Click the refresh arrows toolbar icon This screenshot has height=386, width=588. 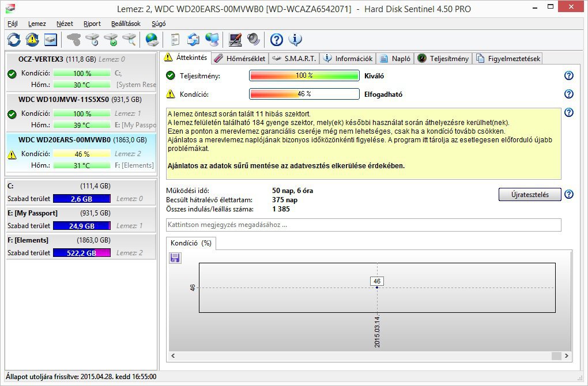coord(14,39)
